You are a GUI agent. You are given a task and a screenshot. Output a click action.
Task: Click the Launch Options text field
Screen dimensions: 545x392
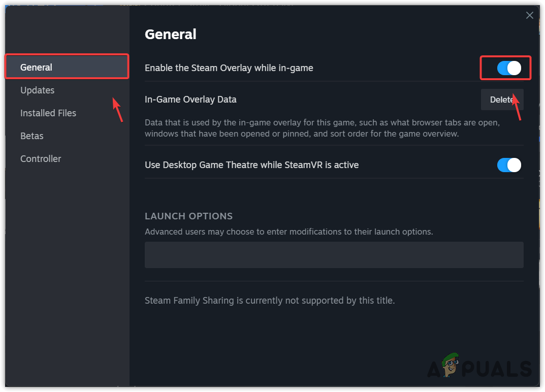coord(334,254)
